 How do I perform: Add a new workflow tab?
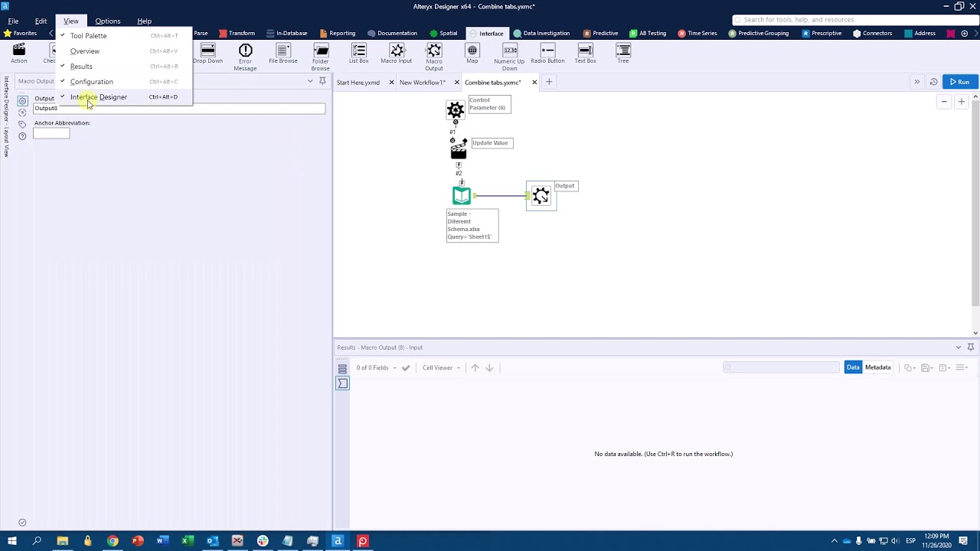coord(549,82)
